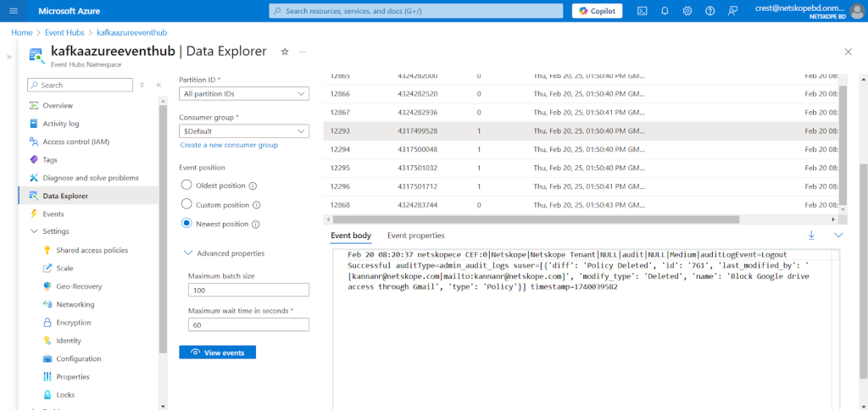Launch Cloud Shell from the top bar
This screenshot has height=410, width=868.
(643, 11)
